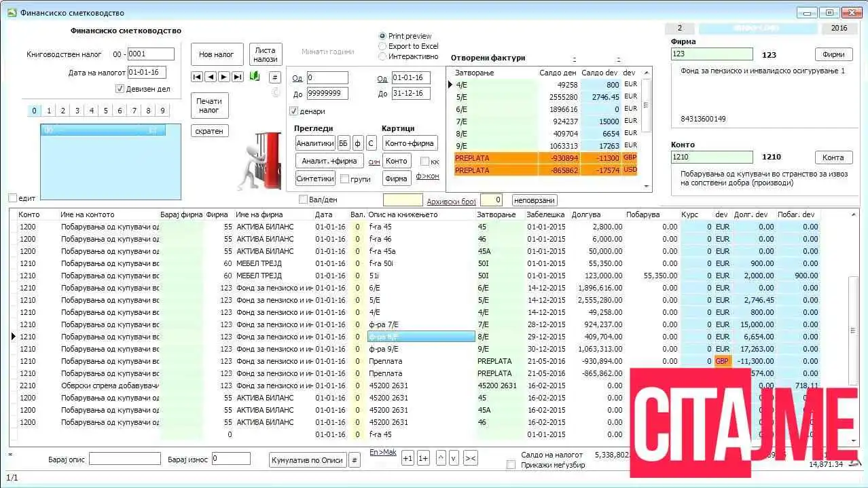This screenshot has height=488, width=868.
Task: Click the син link
Action: (x=374, y=162)
